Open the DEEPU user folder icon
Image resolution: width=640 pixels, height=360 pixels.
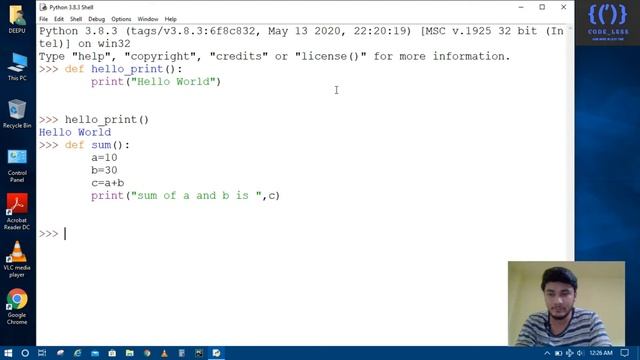pos(17,18)
